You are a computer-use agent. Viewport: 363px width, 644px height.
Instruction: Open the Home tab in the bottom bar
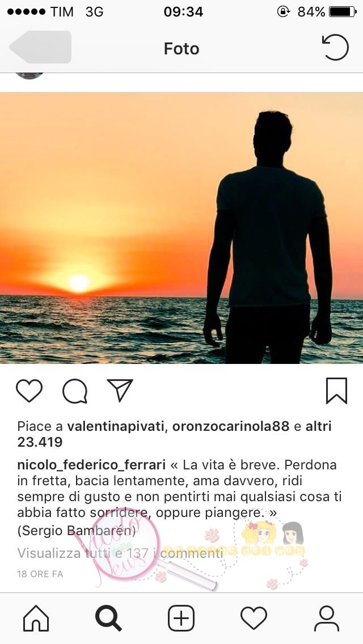pos(36,618)
